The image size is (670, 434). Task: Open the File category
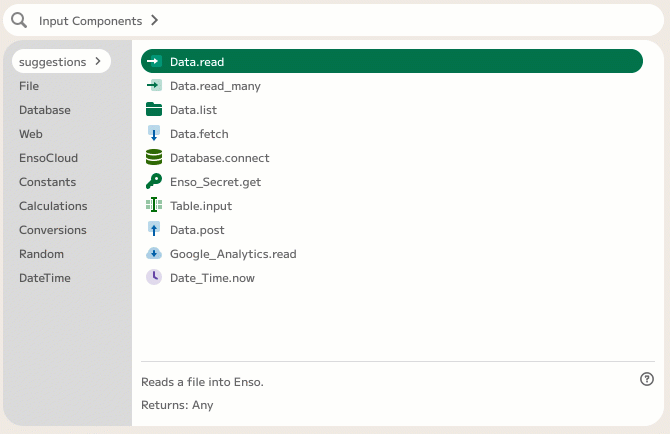(29, 86)
